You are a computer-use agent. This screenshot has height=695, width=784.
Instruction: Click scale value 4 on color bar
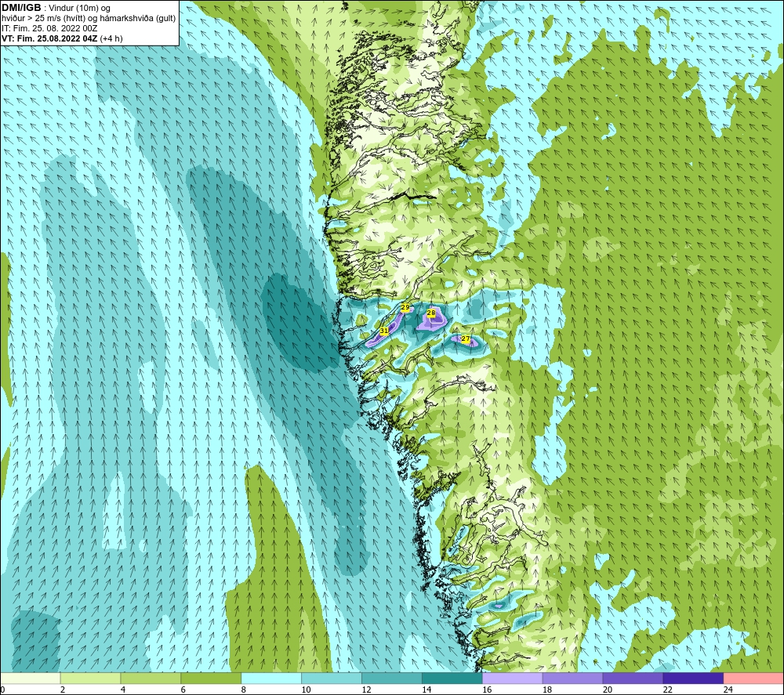click(123, 690)
